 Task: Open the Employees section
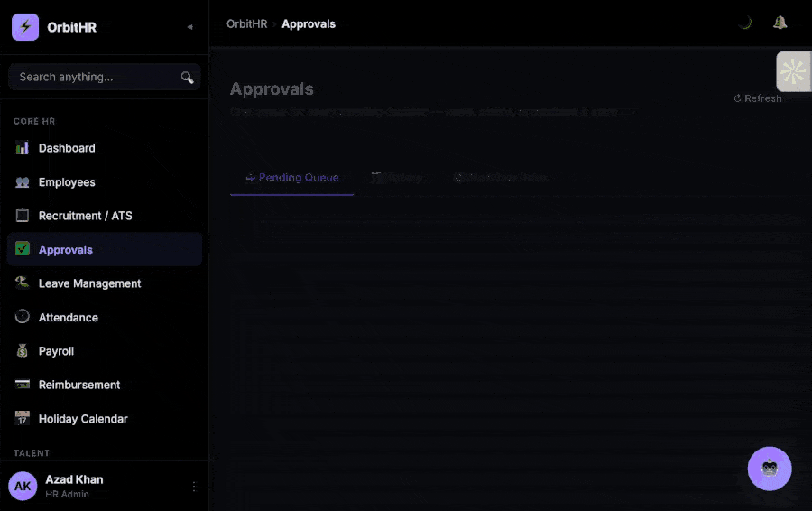pyautogui.click(x=104, y=182)
